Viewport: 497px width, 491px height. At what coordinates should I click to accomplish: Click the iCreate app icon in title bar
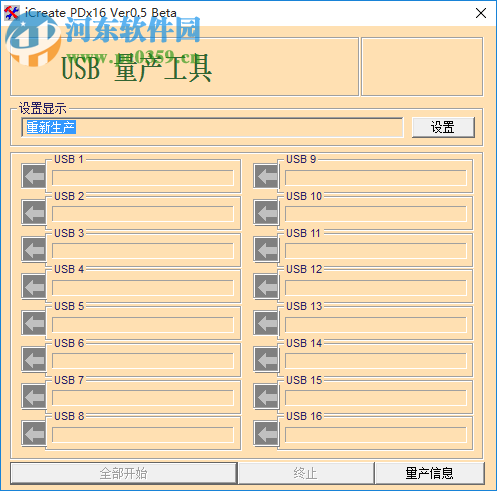tap(11, 13)
